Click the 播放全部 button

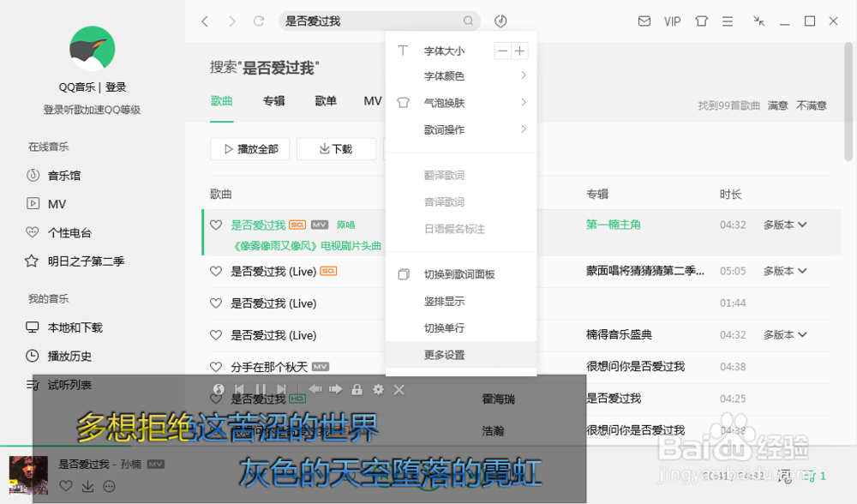(x=249, y=148)
